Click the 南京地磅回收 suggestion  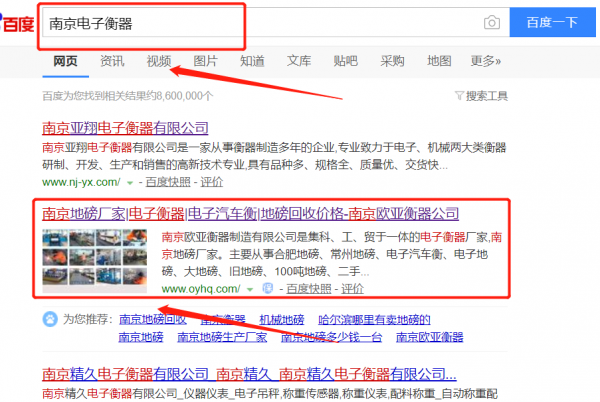153,320
